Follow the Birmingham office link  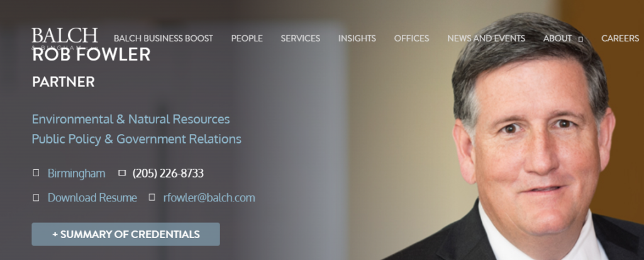pos(76,173)
